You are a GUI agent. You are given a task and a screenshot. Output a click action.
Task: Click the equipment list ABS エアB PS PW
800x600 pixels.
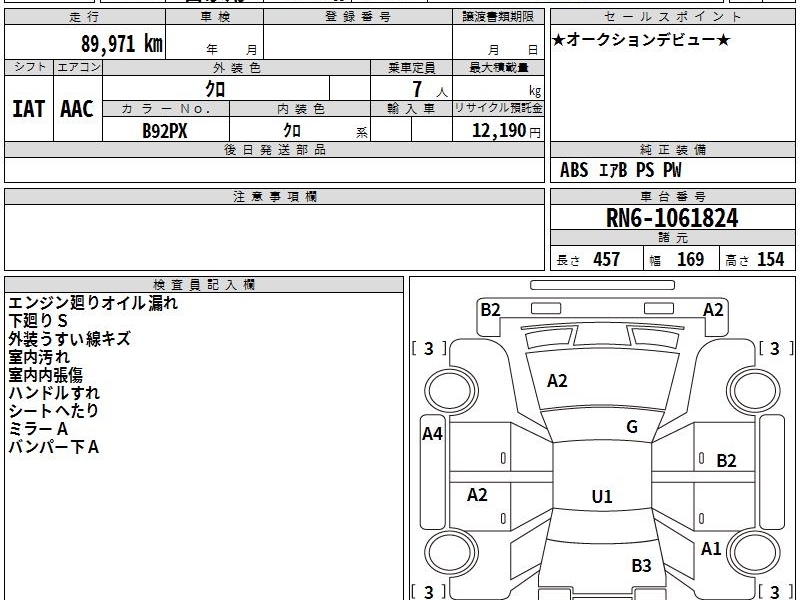coord(620,170)
